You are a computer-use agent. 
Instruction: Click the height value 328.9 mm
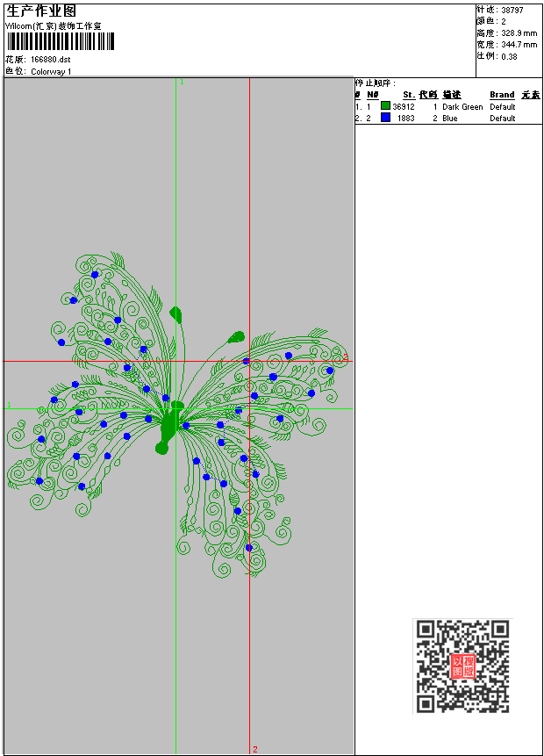coord(519,32)
